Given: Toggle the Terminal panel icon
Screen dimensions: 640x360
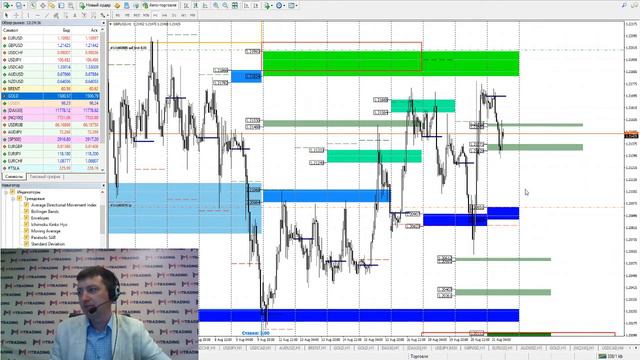Looking at the screenshot, I should point(61,6).
